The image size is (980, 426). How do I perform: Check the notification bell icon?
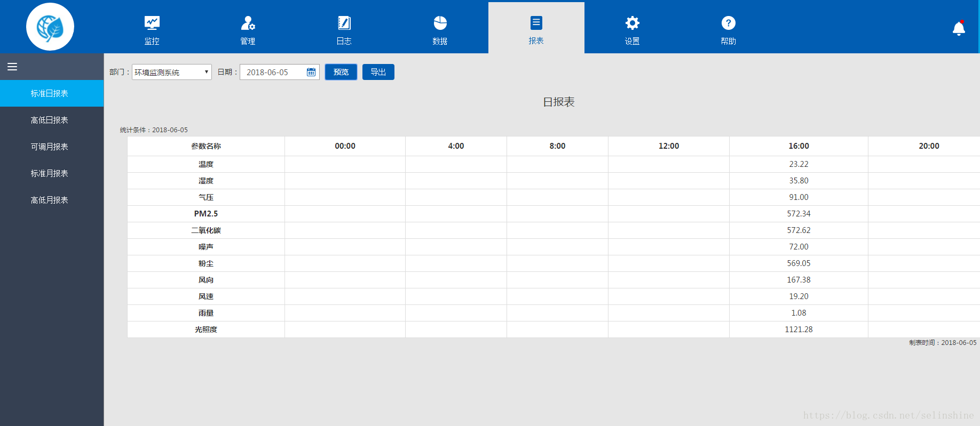coord(959,28)
